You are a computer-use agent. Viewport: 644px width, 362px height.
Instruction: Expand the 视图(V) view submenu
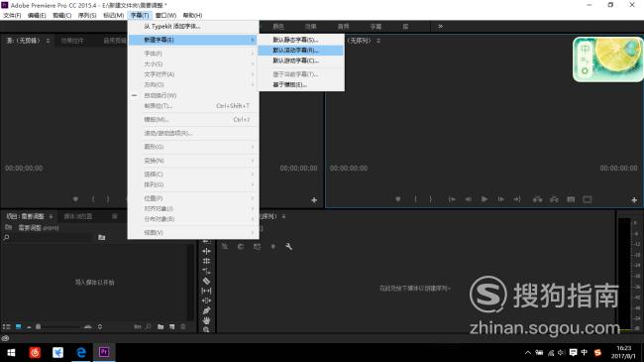tap(193, 233)
